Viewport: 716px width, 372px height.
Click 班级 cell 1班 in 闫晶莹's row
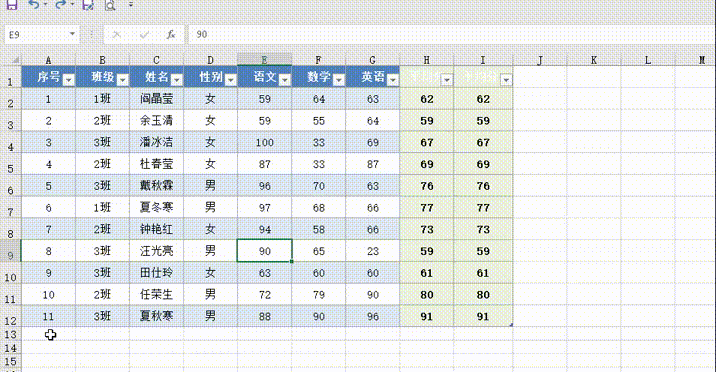[x=102, y=99]
